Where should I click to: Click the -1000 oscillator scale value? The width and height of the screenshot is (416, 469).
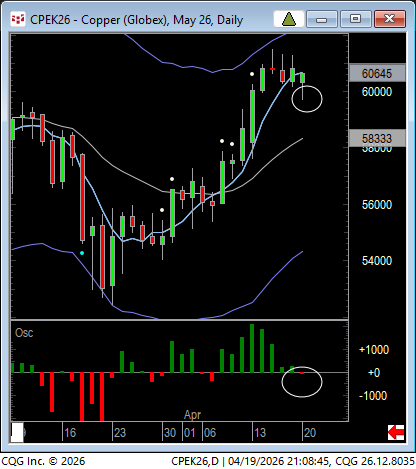[373, 396]
